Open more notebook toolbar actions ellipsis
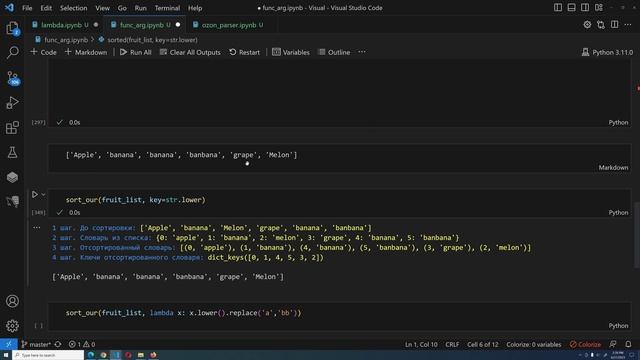 362,52
